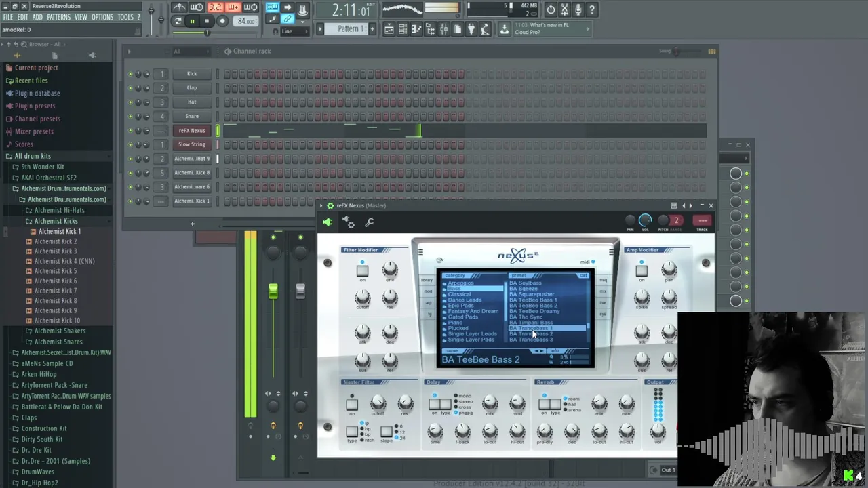Screen dimensions: 868x488
Task: Click the mixer master volume fader
Action: [x=273, y=291]
